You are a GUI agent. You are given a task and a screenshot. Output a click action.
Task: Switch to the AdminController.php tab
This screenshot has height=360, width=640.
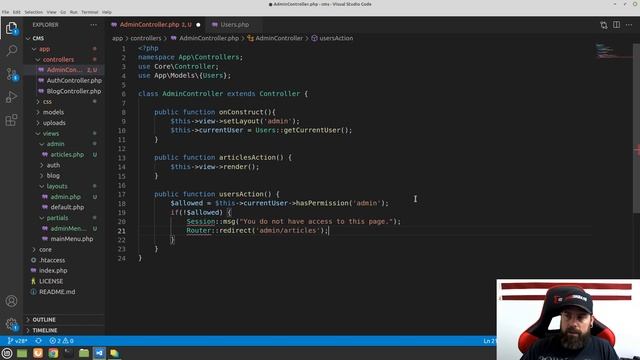click(156, 25)
